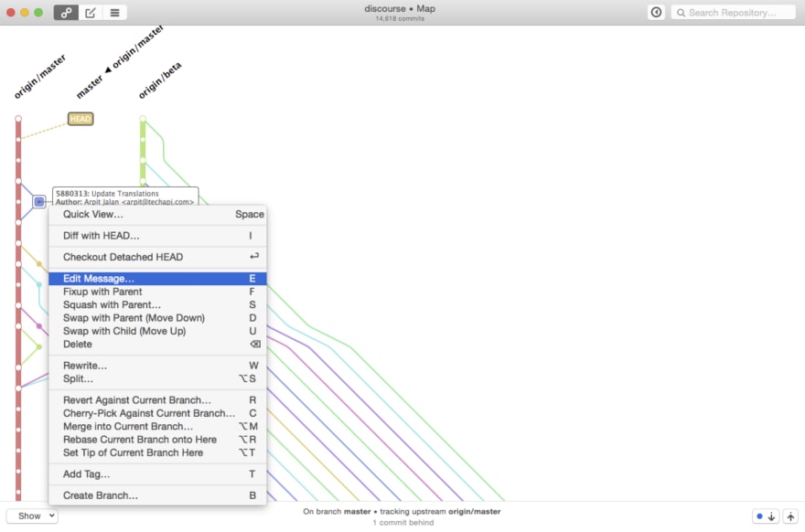Click the origin/beta branch label

click(160, 80)
